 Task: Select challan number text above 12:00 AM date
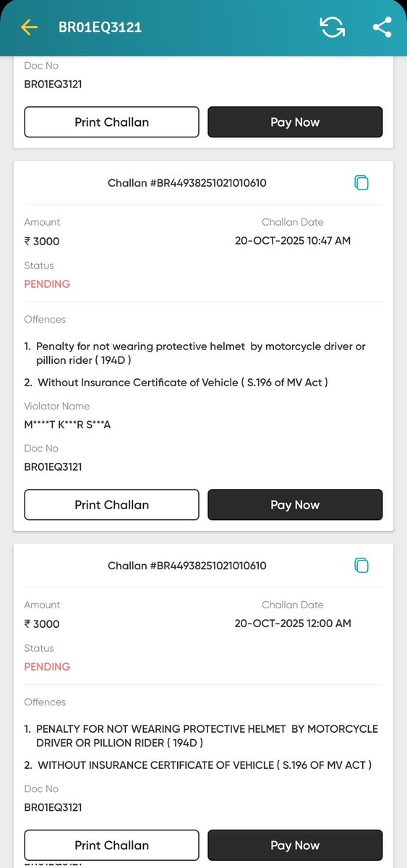coord(187,566)
